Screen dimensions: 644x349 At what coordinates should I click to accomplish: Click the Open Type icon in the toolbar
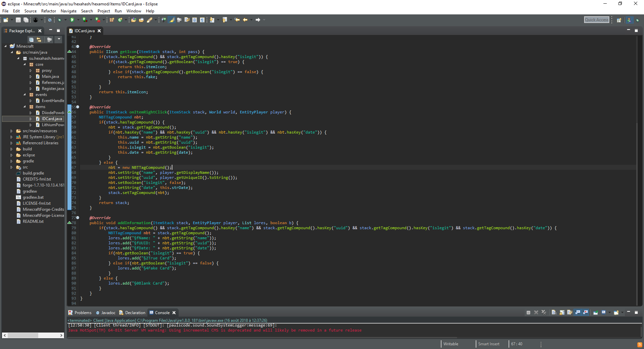[x=133, y=20]
